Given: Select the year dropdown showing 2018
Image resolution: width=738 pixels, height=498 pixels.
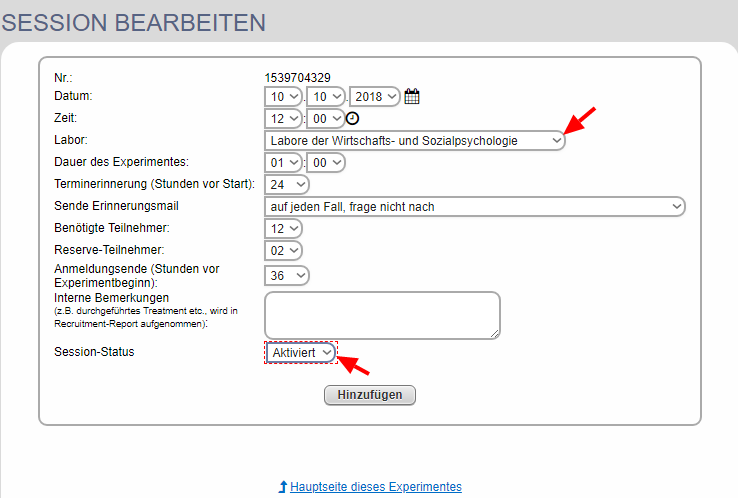Looking at the screenshot, I should point(375,97).
